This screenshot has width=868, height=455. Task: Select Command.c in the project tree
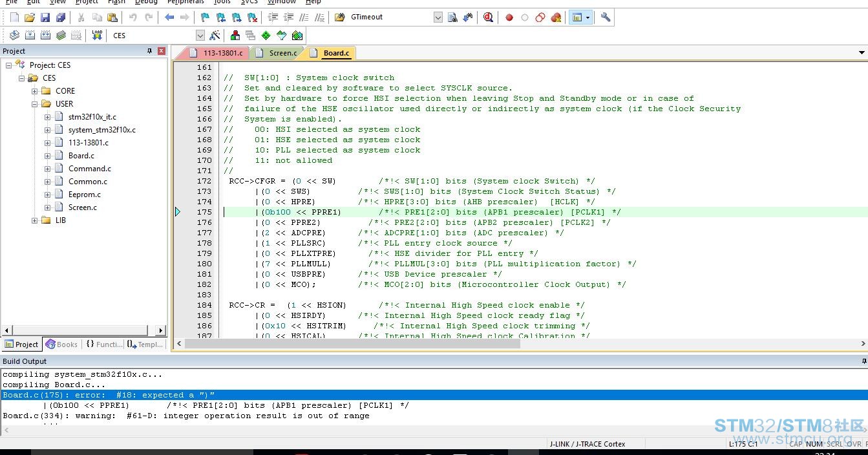click(x=89, y=169)
